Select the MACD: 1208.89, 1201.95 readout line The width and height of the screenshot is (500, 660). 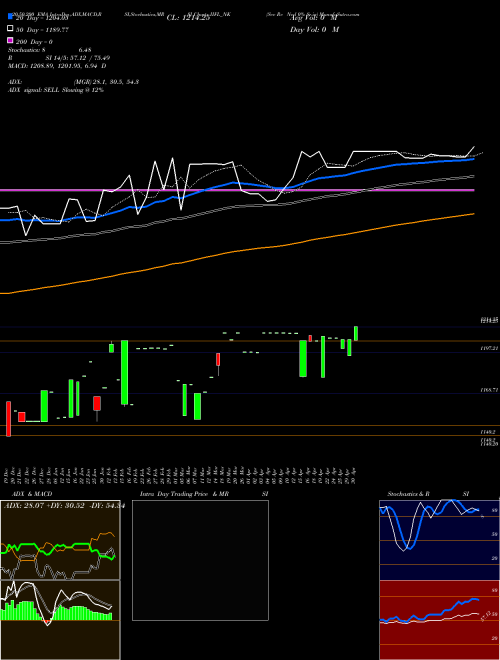[57, 66]
